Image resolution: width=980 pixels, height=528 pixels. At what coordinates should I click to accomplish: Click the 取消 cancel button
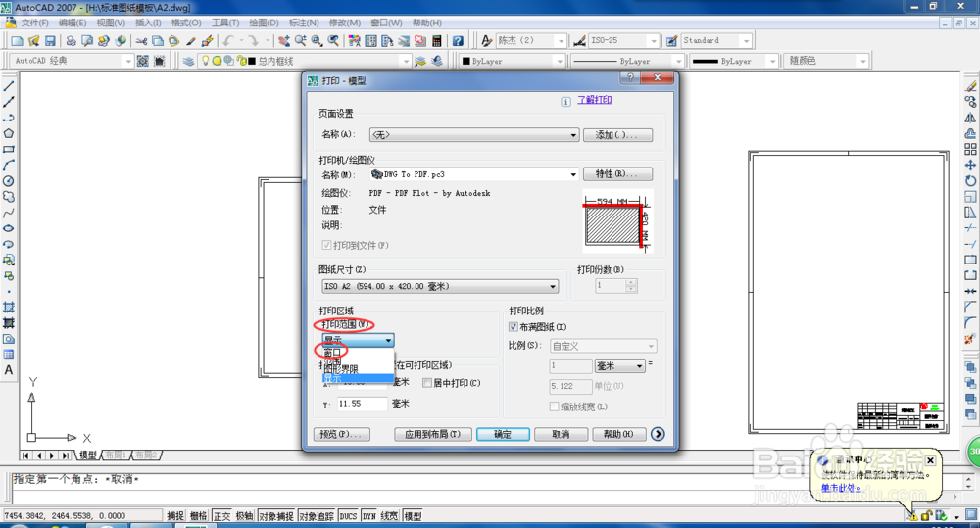pyautogui.click(x=561, y=434)
